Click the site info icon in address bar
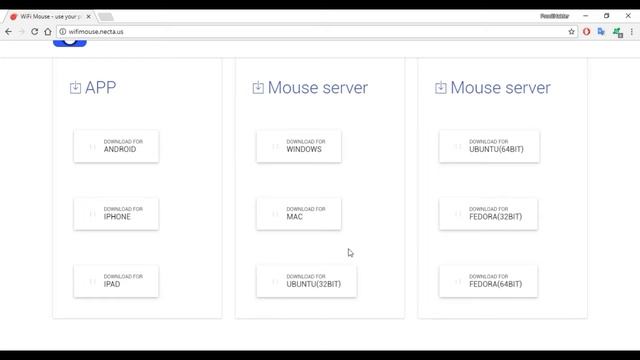 62,31
